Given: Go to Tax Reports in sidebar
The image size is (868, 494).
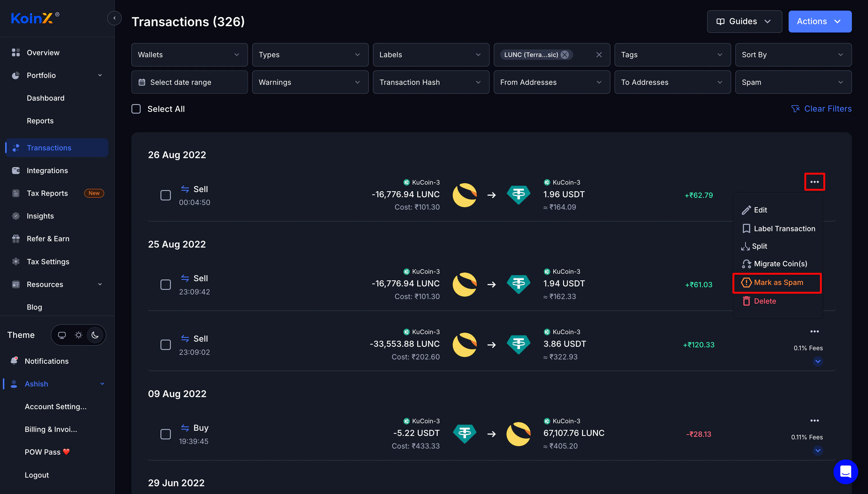Looking at the screenshot, I should pos(47,194).
